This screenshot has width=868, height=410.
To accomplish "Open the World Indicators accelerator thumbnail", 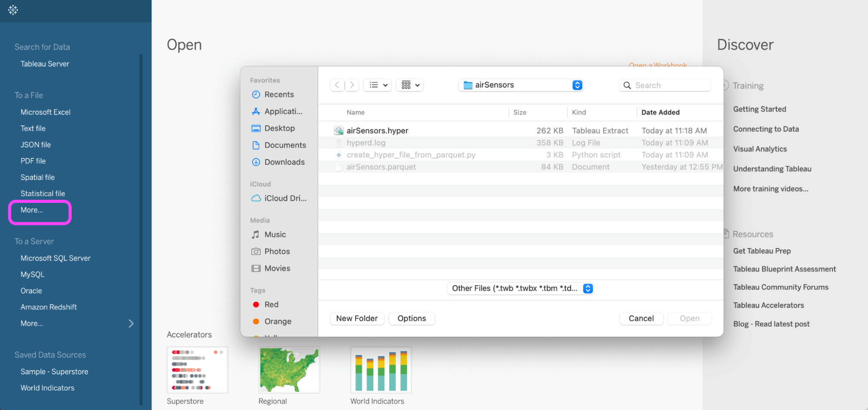I will coord(381,370).
